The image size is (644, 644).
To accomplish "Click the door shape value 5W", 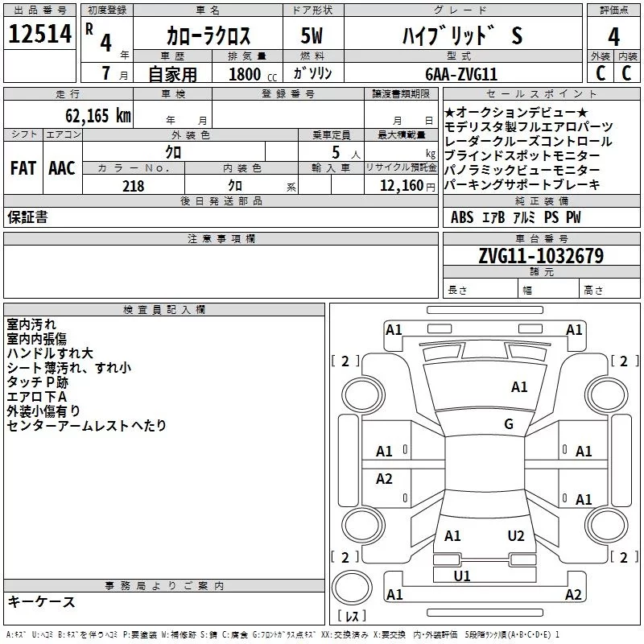I will (312, 35).
